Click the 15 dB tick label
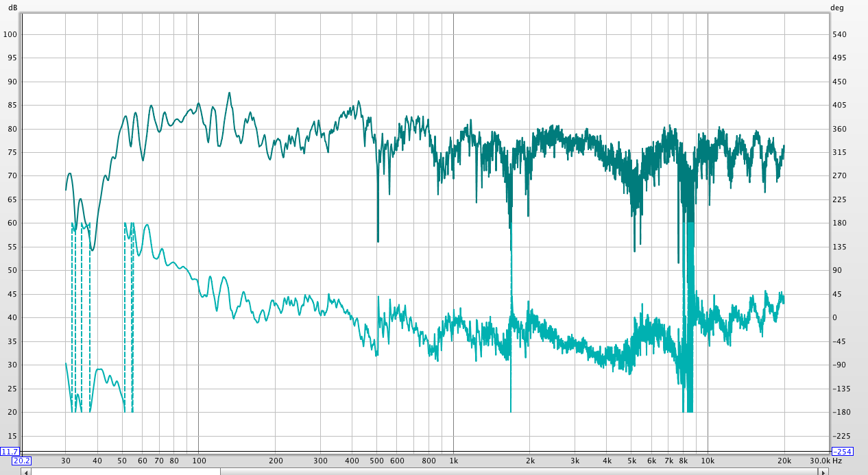868x475 pixels. (x=12, y=437)
